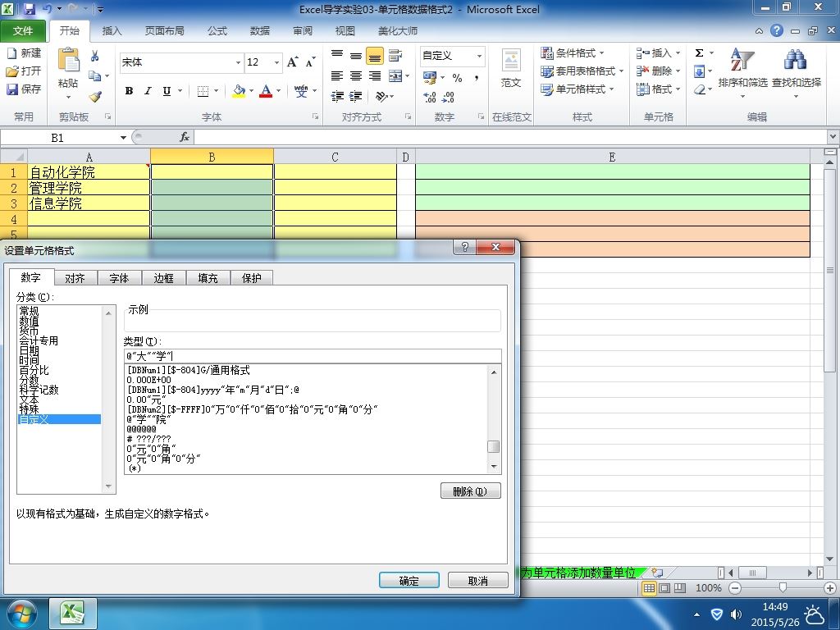
Task: Click the Increase Indent icon
Action: (x=355, y=97)
